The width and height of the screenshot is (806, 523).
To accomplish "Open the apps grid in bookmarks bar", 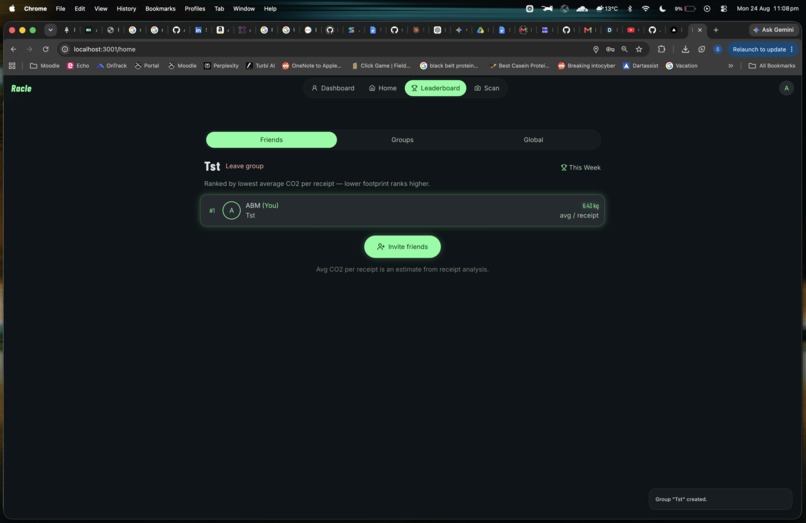I will pyautogui.click(x=12, y=66).
